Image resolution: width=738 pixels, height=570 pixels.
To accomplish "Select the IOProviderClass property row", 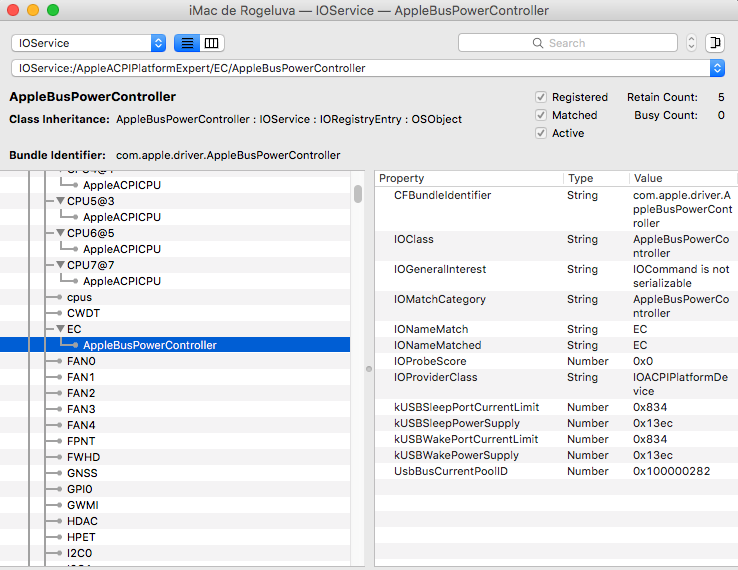I will (x=556, y=384).
